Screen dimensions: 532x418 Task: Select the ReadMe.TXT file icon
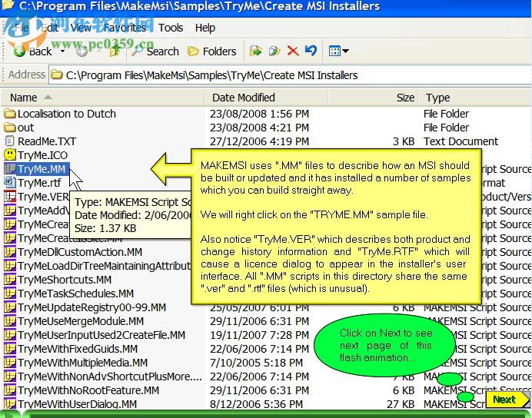[x=10, y=141]
